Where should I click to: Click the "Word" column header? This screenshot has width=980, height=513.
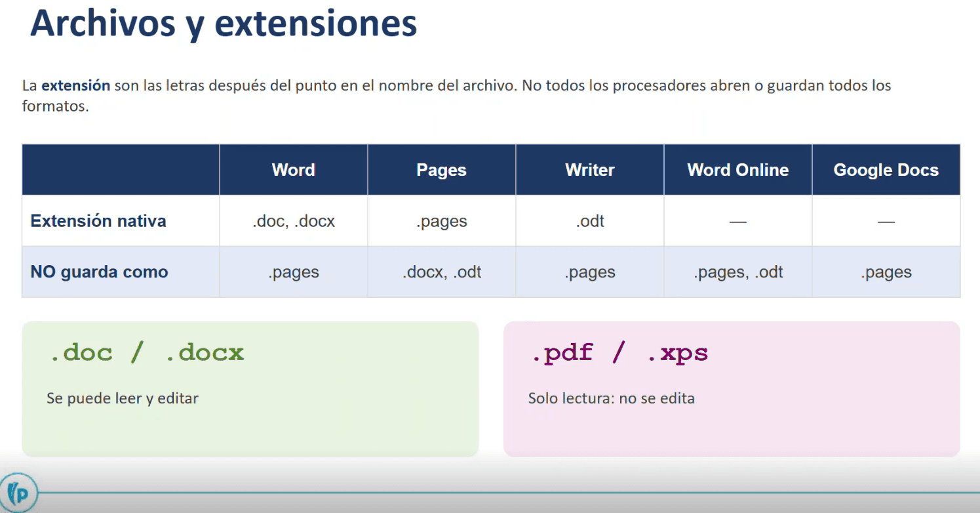pyautogui.click(x=294, y=170)
